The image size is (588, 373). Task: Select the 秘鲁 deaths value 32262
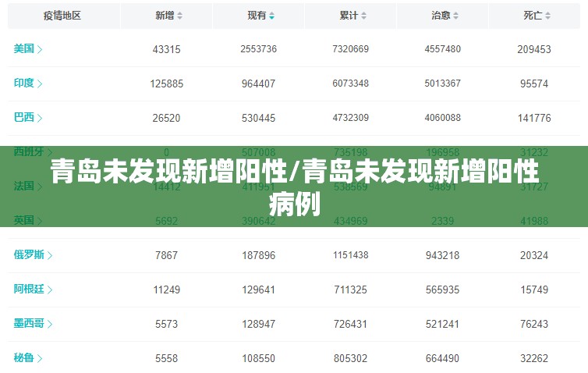[x=534, y=359]
